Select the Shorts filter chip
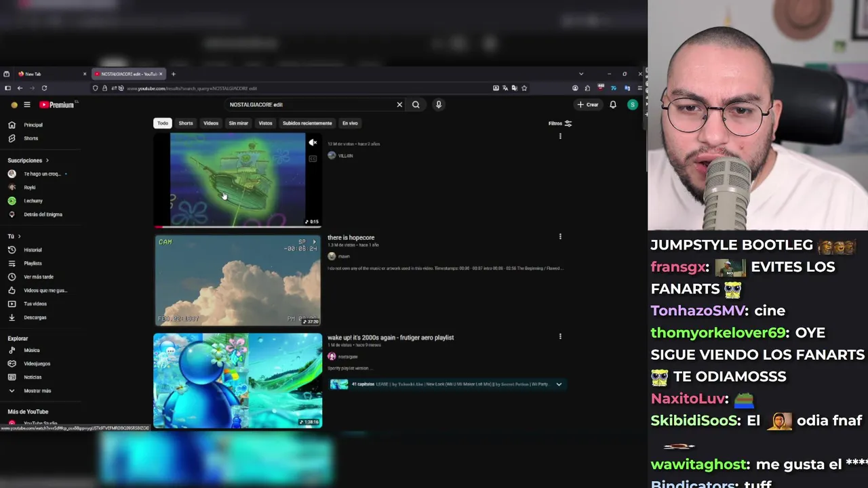The height and width of the screenshot is (488, 868). click(186, 123)
